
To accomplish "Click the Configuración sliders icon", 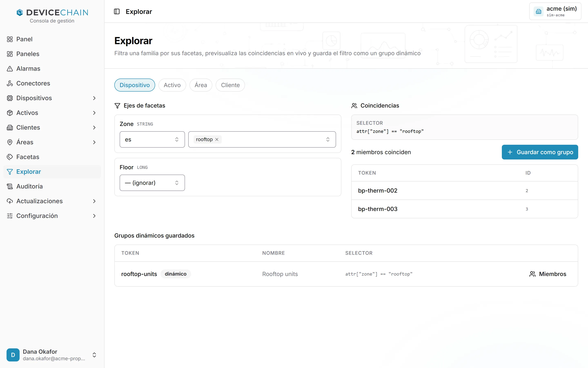I will coord(10,216).
